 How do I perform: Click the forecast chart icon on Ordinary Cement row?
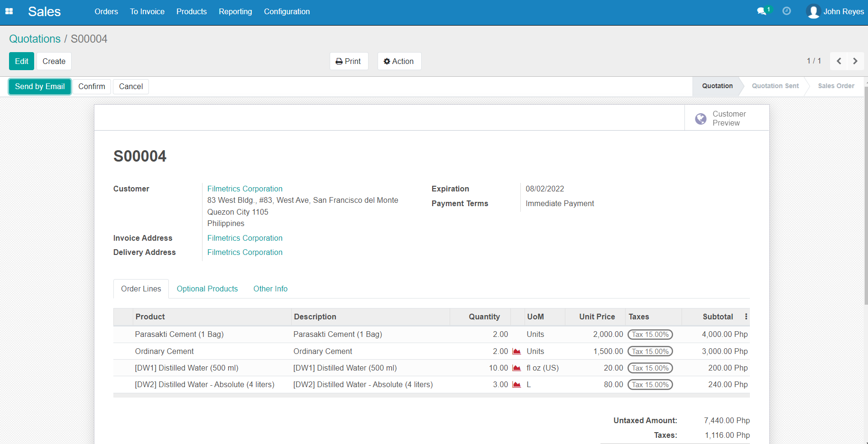(x=517, y=352)
